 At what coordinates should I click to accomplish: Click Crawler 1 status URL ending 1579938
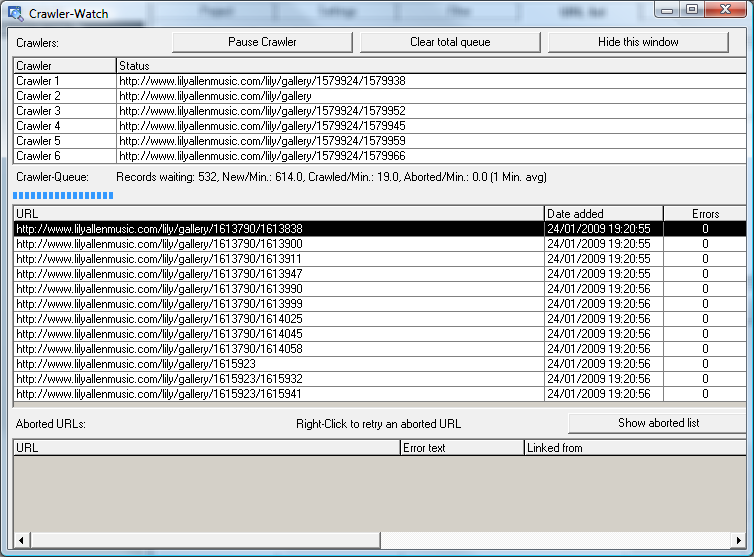coord(263,81)
